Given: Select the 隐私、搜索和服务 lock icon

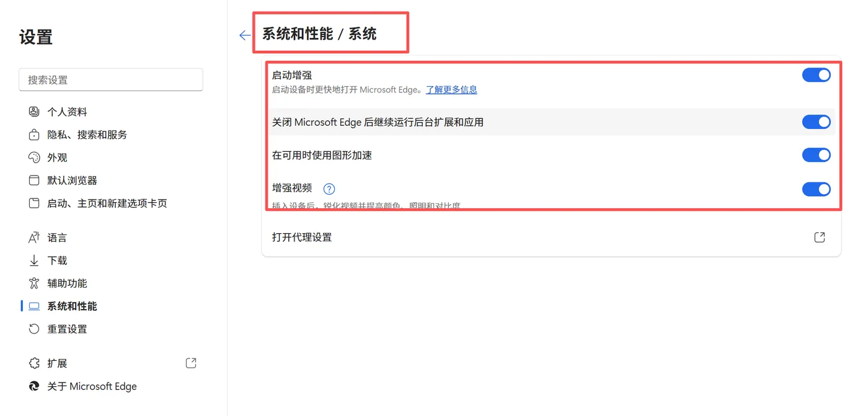Looking at the screenshot, I should (x=34, y=135).
